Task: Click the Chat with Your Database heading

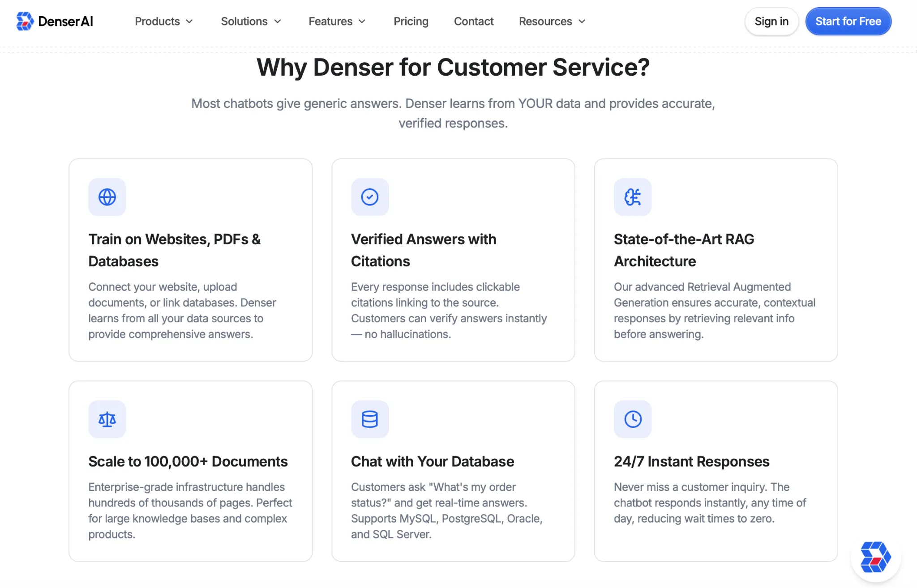Action: 432,461
